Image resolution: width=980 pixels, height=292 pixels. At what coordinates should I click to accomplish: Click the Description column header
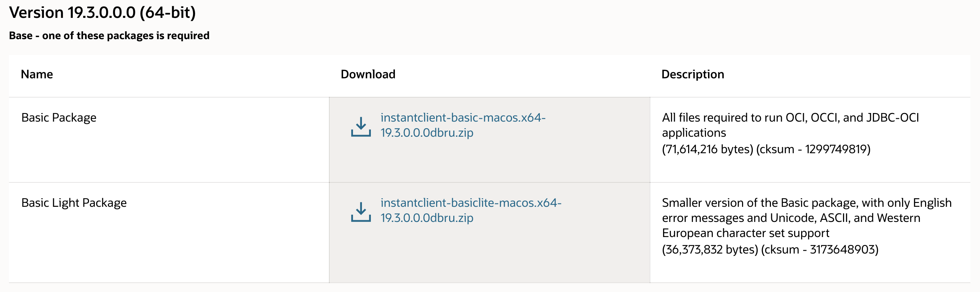[x=692, y=74]
